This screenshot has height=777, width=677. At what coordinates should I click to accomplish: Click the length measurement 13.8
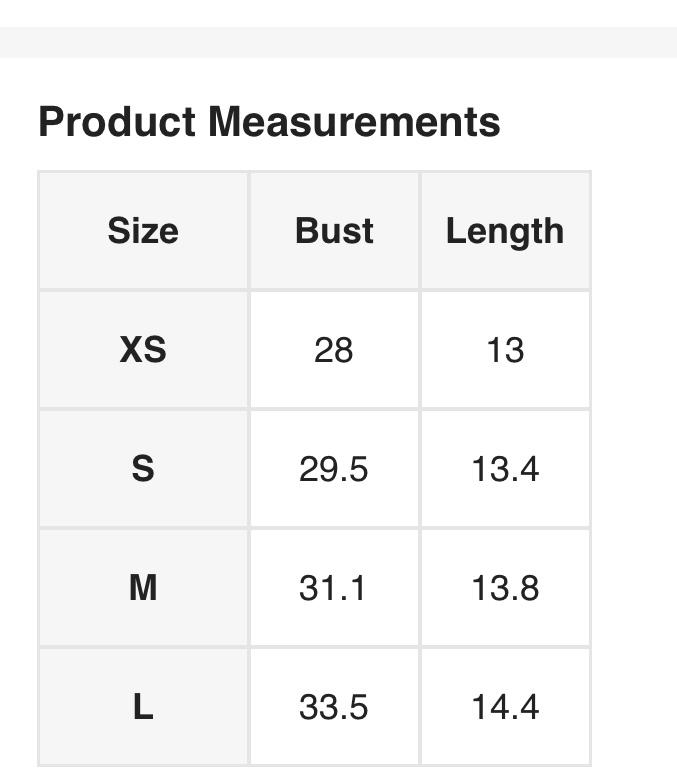[x=505, y=587]
